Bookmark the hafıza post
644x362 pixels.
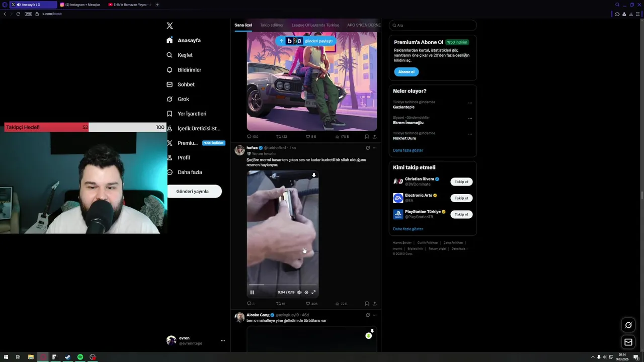pyautogui.click(x=367, y=304)
